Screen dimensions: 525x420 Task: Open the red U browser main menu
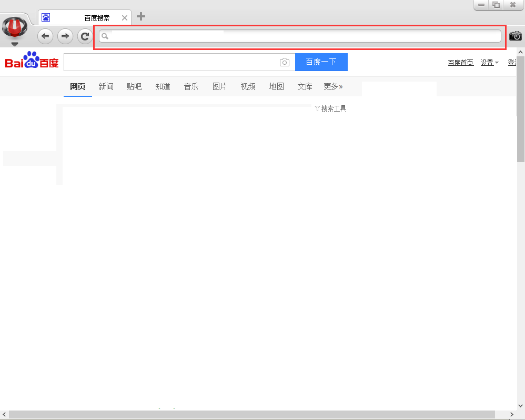click(x=14, y=28)
